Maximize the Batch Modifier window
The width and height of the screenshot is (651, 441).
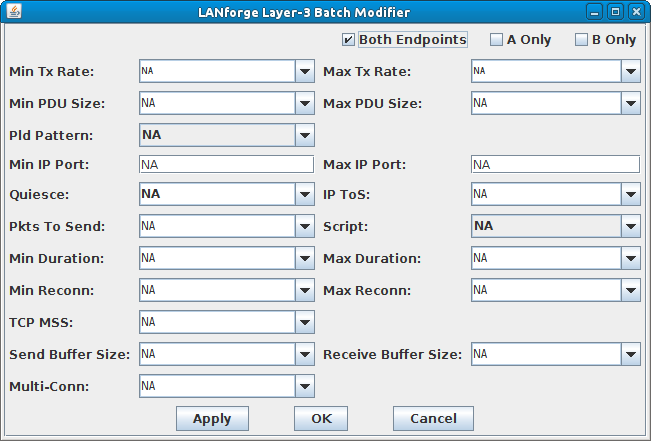pos(615,12)
